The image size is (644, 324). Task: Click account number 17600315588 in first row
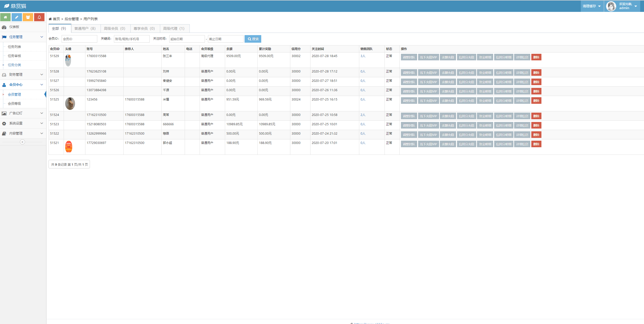click(96, 56)
